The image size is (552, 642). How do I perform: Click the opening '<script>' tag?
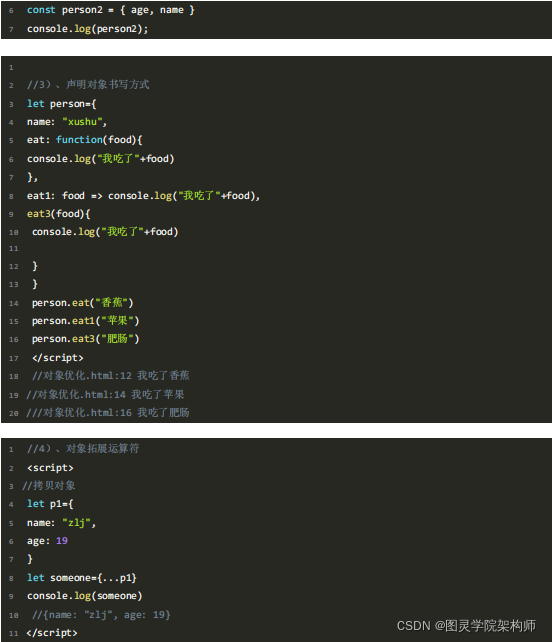click(x=50, y=468)
